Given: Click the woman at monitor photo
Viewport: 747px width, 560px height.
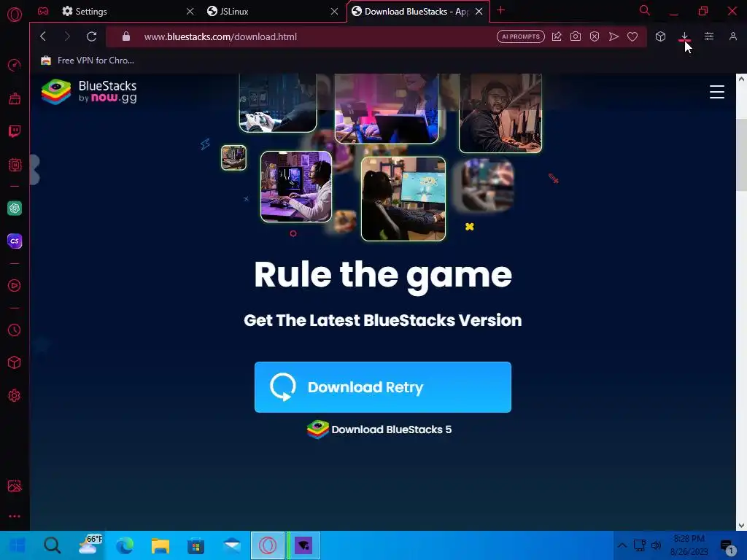Looking at the screenshot, I should click(x=403, y=199).
